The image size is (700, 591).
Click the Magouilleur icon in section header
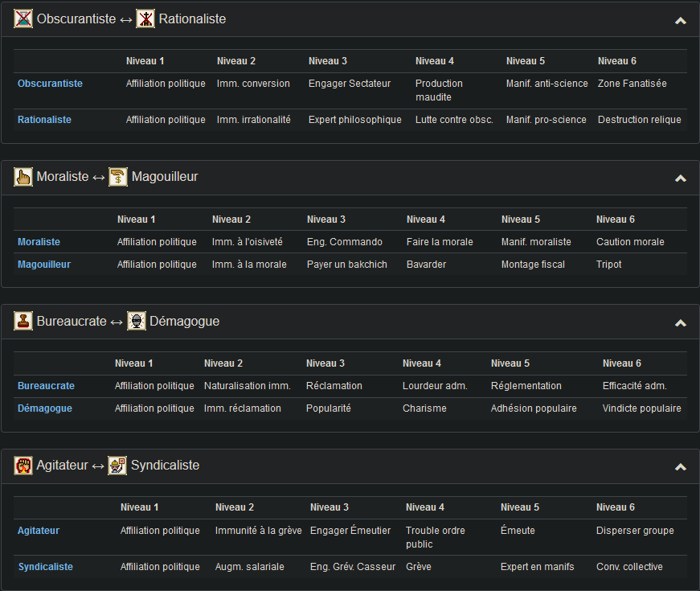click(x=118, y=177)
